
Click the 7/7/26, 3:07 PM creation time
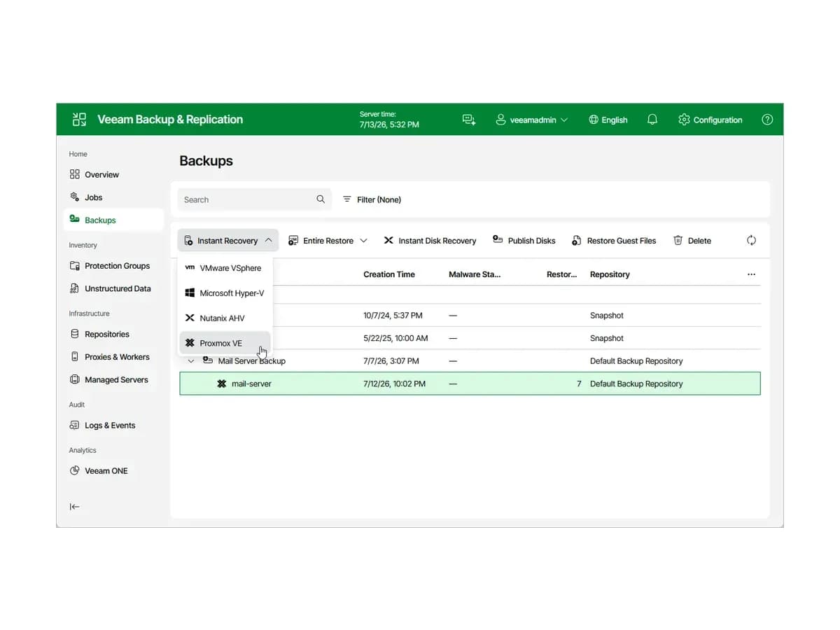point(391,361)
